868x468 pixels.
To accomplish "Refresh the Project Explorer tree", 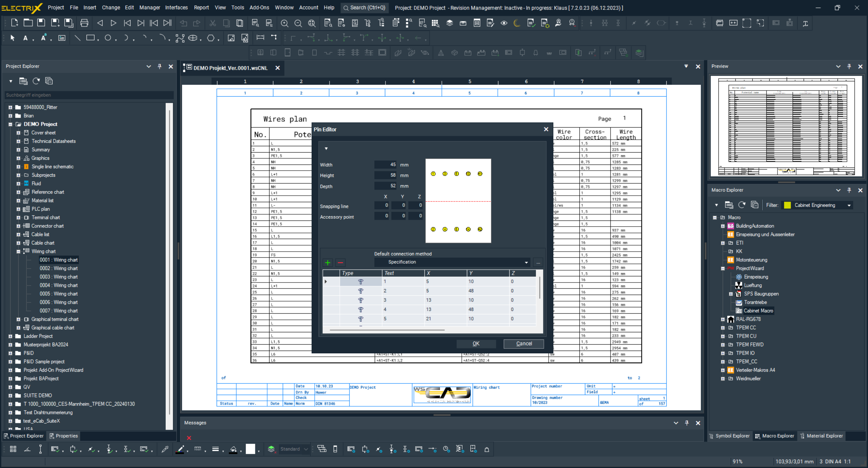I will point(36,81).
